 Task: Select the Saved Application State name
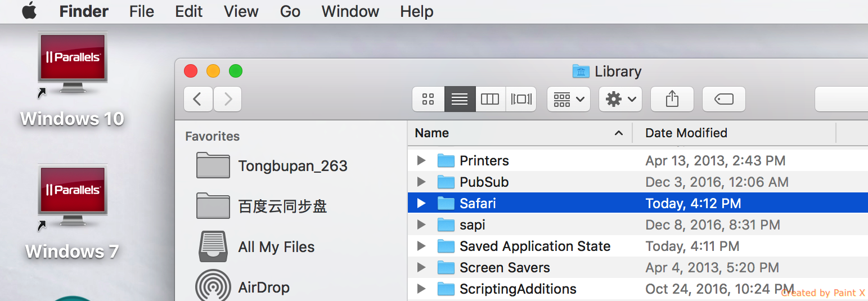pos(535,246)
